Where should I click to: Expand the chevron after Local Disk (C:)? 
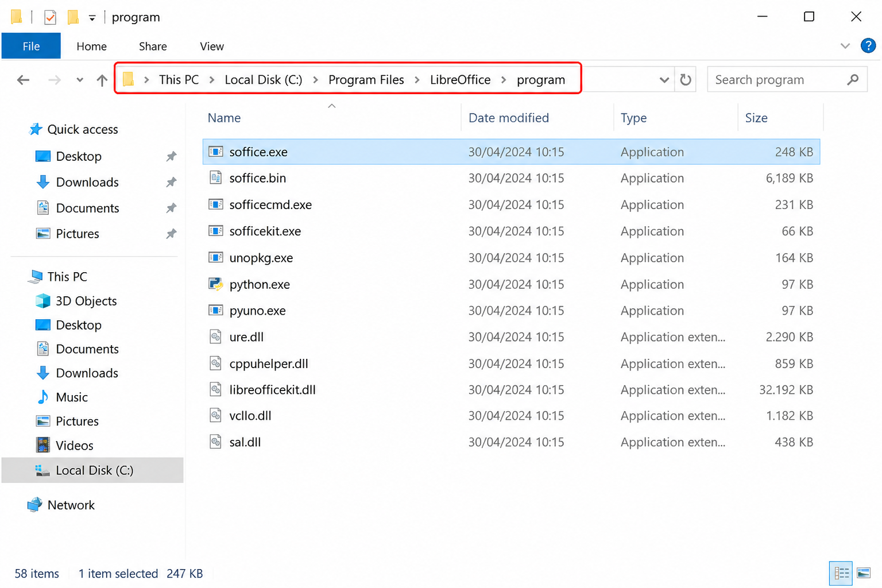tap(315, 80)
